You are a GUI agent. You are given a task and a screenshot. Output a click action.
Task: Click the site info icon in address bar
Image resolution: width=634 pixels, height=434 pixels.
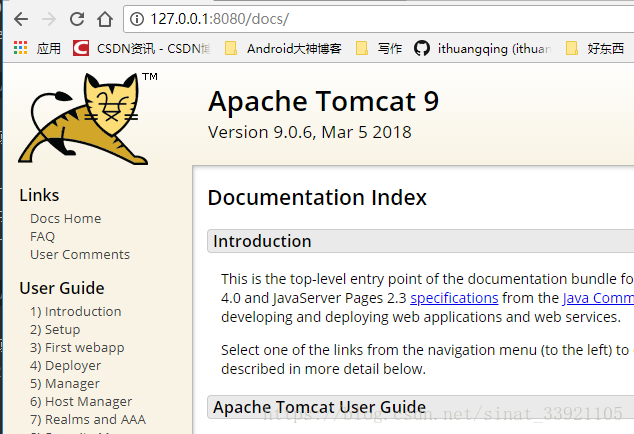point(137,19)
